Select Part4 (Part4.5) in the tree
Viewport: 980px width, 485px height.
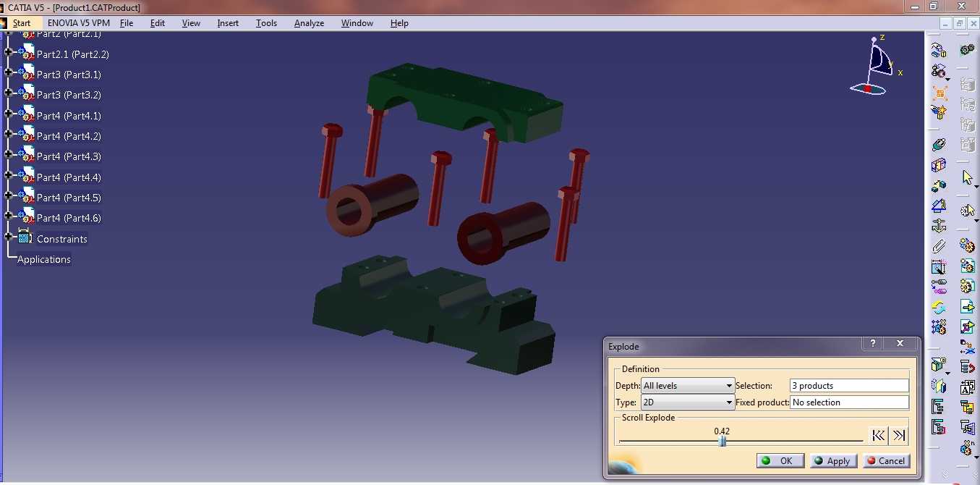point(69,198)
